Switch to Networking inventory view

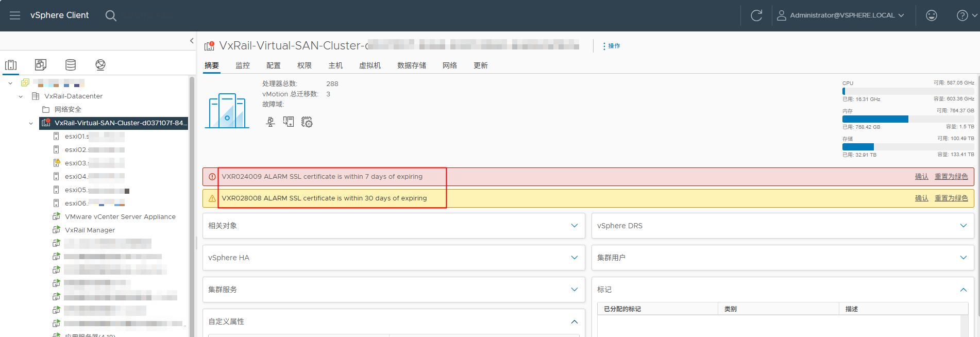pyautogui.click(x=100, y=65)
